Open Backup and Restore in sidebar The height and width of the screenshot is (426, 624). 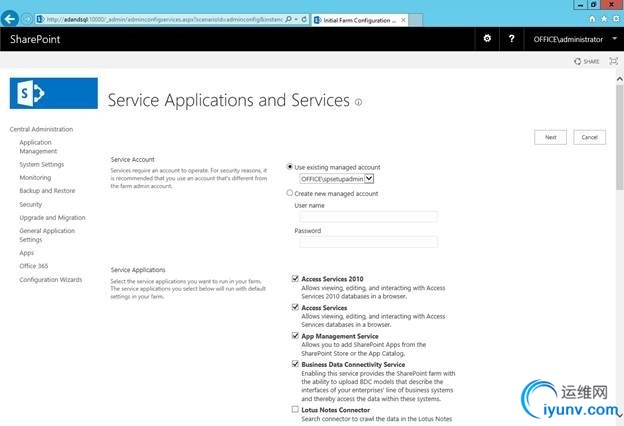pos(47,190)
